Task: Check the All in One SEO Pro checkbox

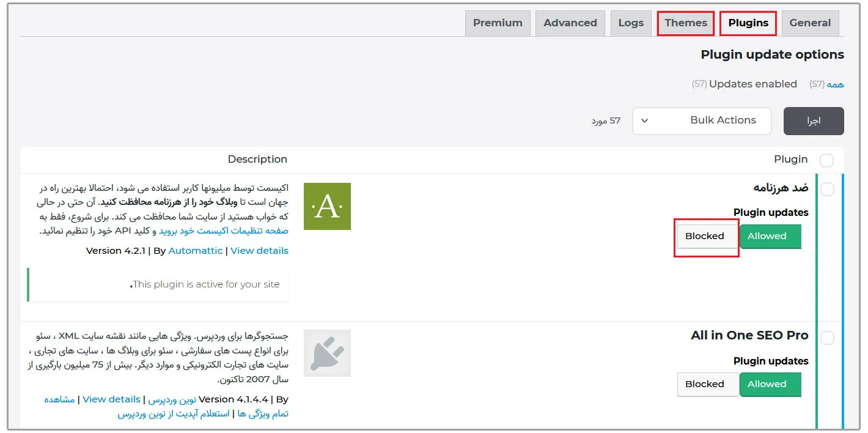Action: pos(827,338)
